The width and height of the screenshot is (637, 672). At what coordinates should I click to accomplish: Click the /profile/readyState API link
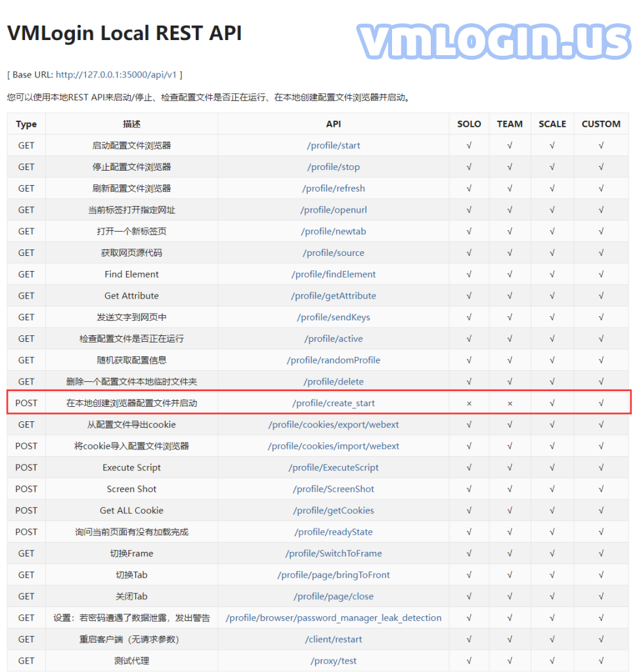click(x=334, y=532)
